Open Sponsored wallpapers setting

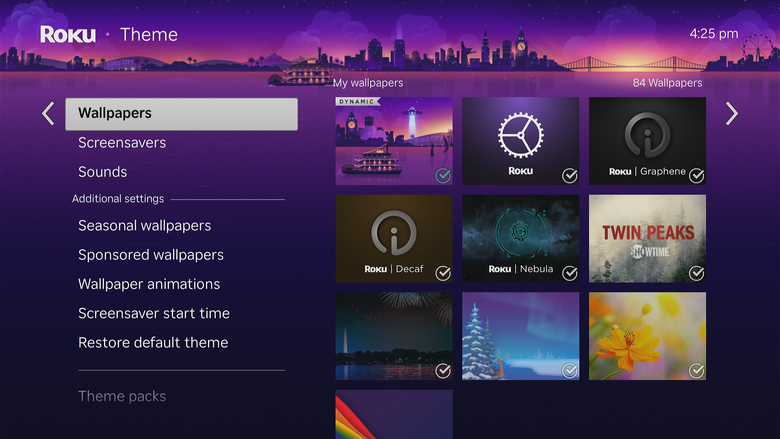click(x=151, y=255)
